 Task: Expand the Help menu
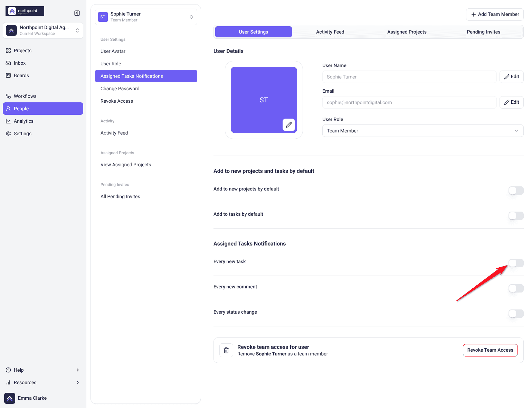click(x=43, y=370)
